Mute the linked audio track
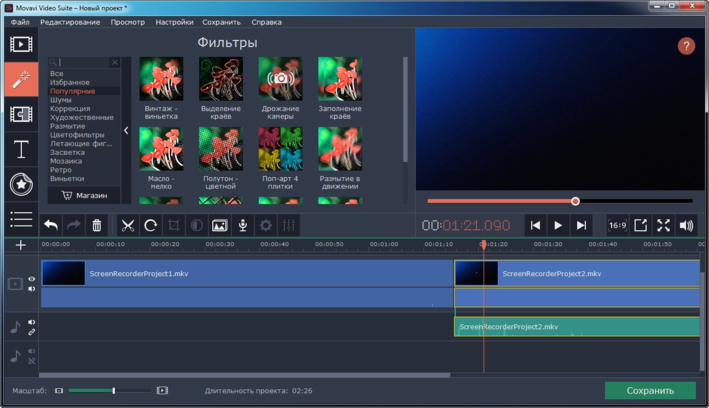 pos(32,322)
